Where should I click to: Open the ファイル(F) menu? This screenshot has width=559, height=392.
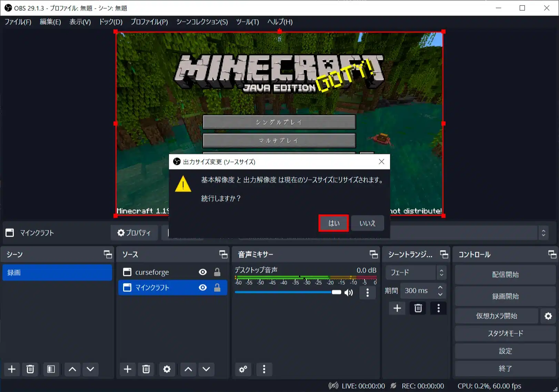point(18,22)
